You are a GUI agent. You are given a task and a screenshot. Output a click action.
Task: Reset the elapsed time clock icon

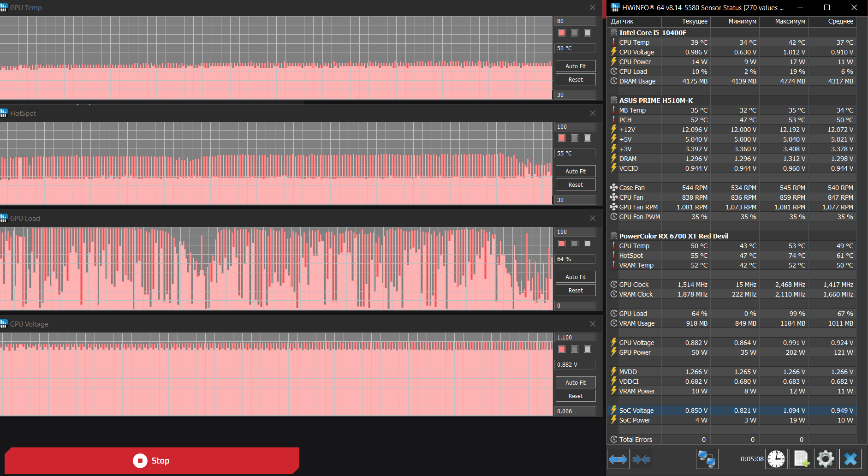[777, 459]
